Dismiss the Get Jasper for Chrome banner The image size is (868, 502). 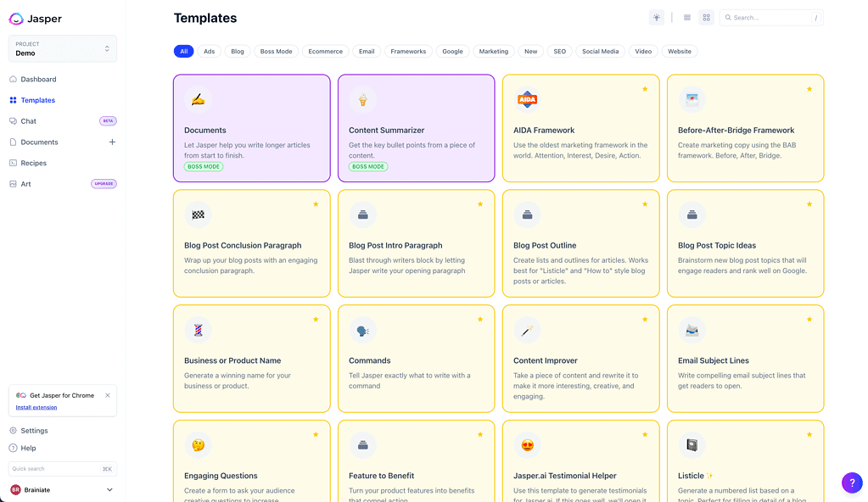(108, 395)
